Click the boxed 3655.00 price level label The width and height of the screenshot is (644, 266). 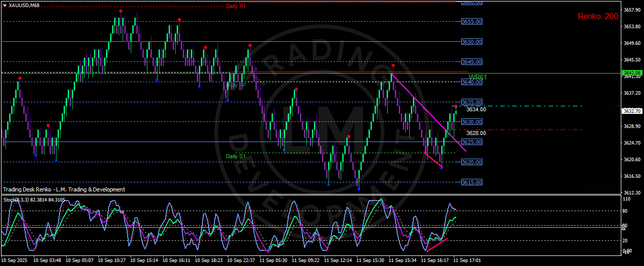(471, 22)
